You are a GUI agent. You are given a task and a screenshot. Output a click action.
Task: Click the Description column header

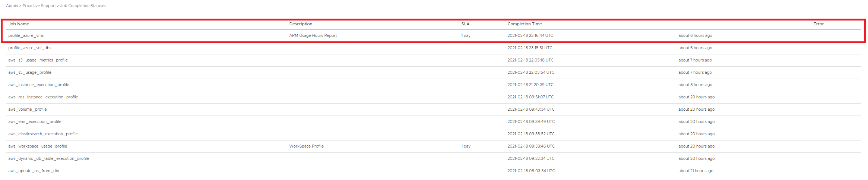(x=301, y=24)
